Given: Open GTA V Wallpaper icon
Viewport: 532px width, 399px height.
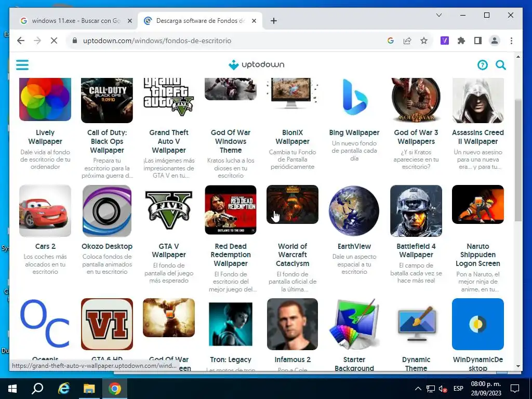Looking at the screenshot, I should pos(169,210).
